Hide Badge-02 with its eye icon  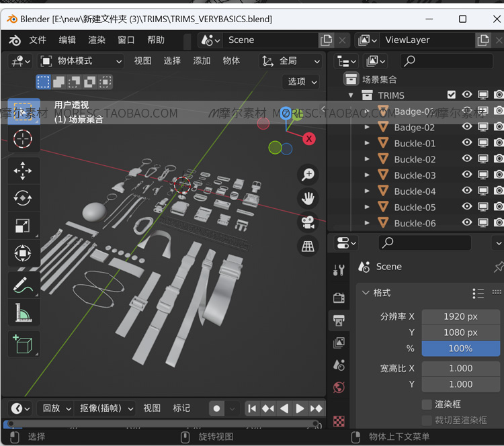pyautogui.click(x=467, y=126)
